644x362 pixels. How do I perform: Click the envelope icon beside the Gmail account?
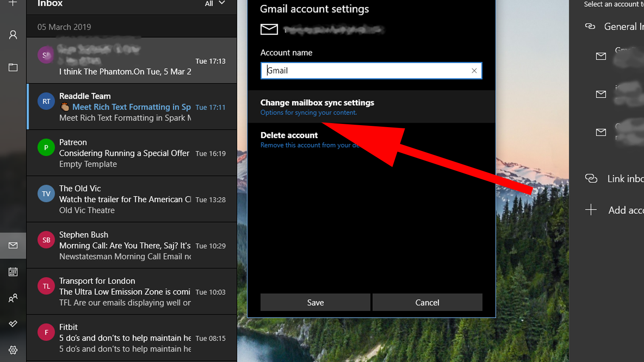click(x=601, y=56)
